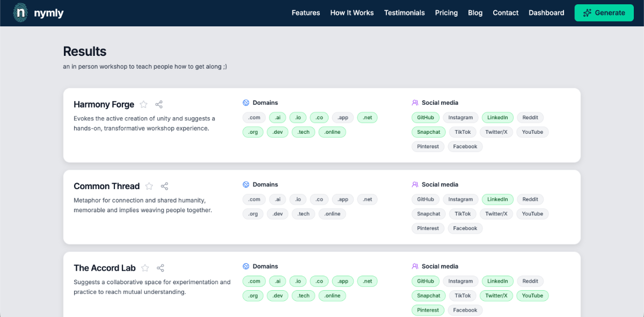This screenshot has height=317, width=644.
Task: Click share icon for Common Thread
Action: tap(165, 186)
